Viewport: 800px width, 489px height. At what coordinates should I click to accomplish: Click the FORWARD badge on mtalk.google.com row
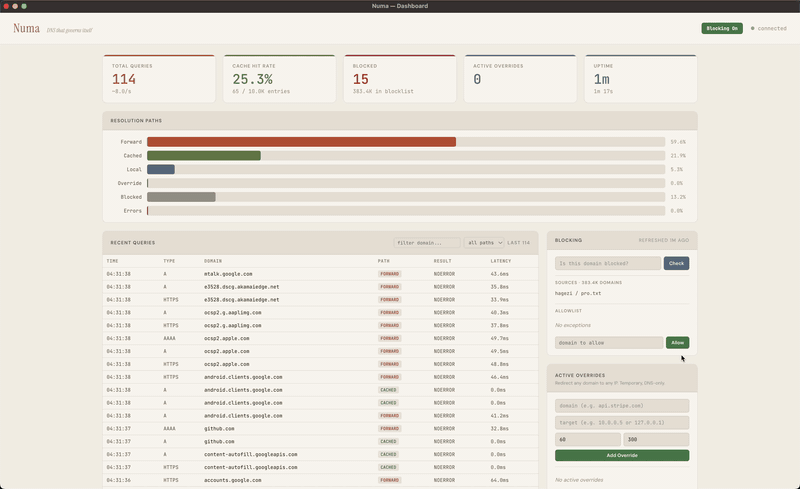[x=389, y=274]
